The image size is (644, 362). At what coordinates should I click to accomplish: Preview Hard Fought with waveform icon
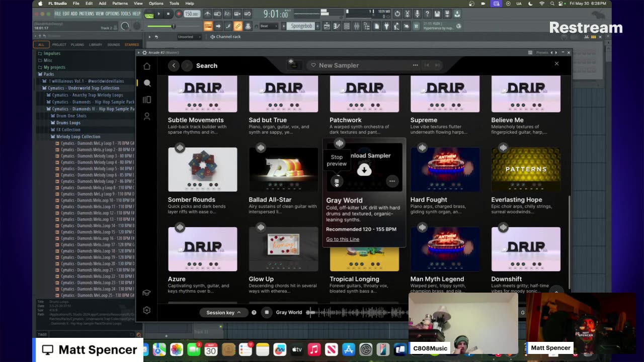[422, 147]
